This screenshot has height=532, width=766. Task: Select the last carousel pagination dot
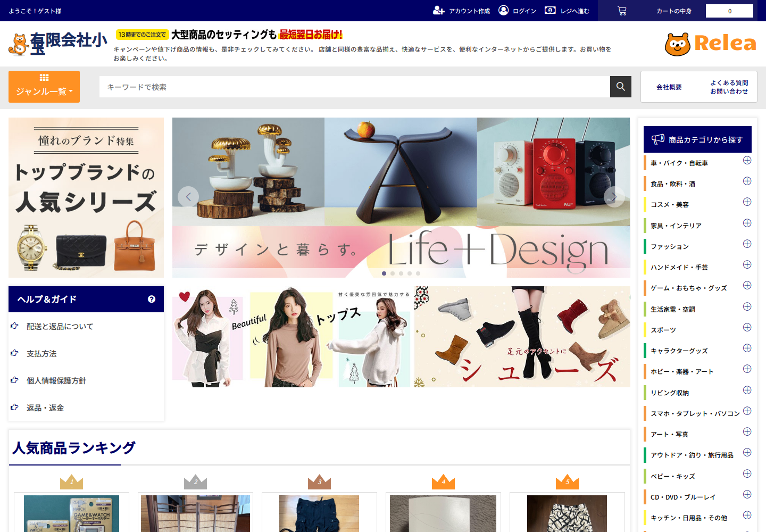pos(418,273)
